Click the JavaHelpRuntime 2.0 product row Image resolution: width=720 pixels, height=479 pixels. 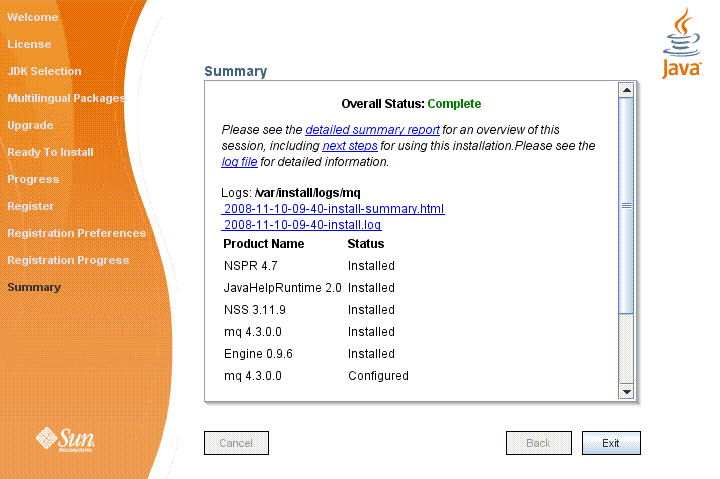tap(309, 288)
